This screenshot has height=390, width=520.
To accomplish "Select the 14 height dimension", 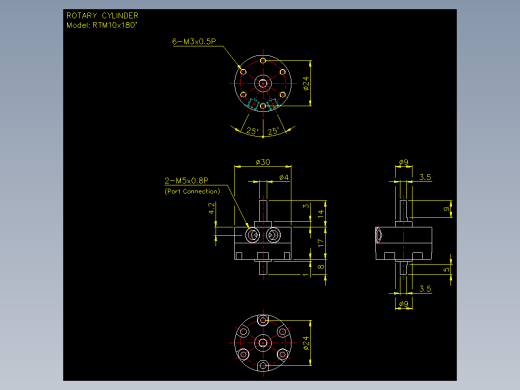I will (321, 214).
